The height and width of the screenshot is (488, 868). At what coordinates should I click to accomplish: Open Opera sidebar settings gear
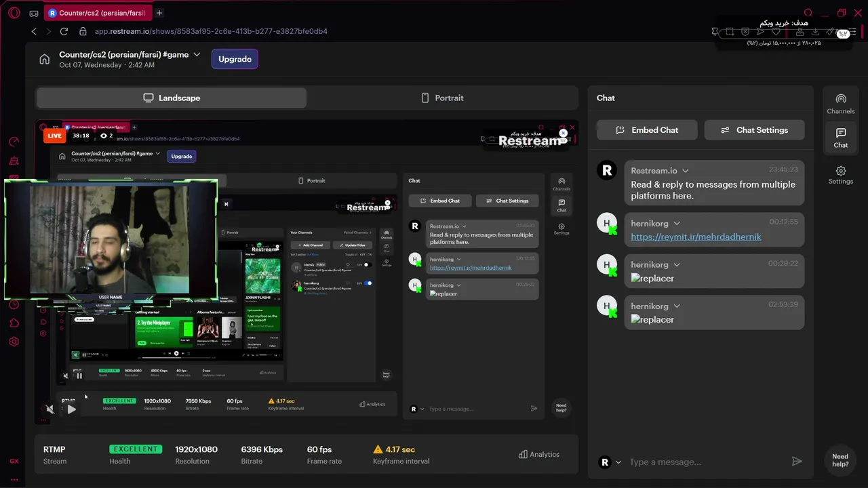[14, 342]
